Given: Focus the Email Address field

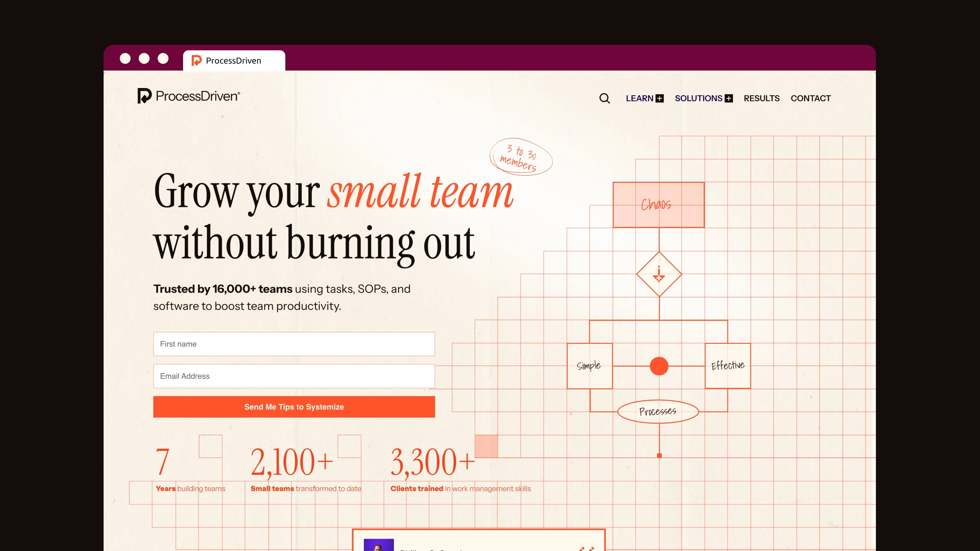Looking at the screenshot, I should tap(294, 376).
